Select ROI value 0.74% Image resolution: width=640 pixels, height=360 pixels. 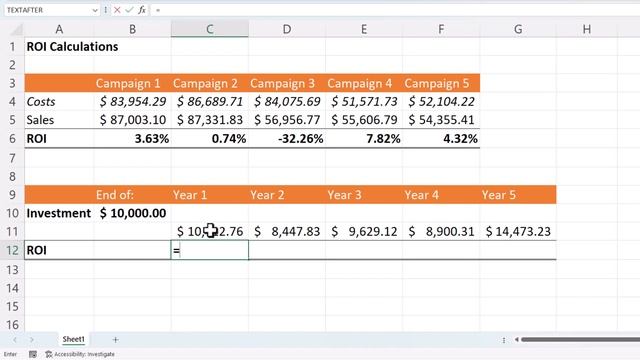pyautogui.click(x=210, y=139)
